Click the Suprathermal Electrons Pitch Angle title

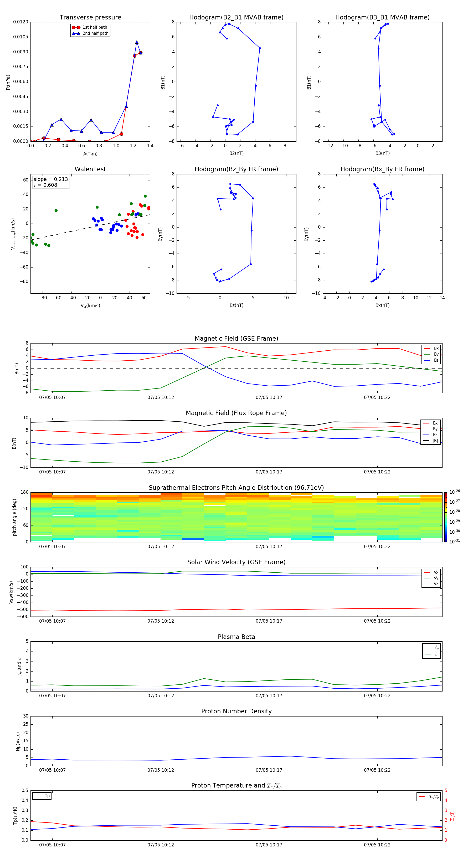point(236,488)
